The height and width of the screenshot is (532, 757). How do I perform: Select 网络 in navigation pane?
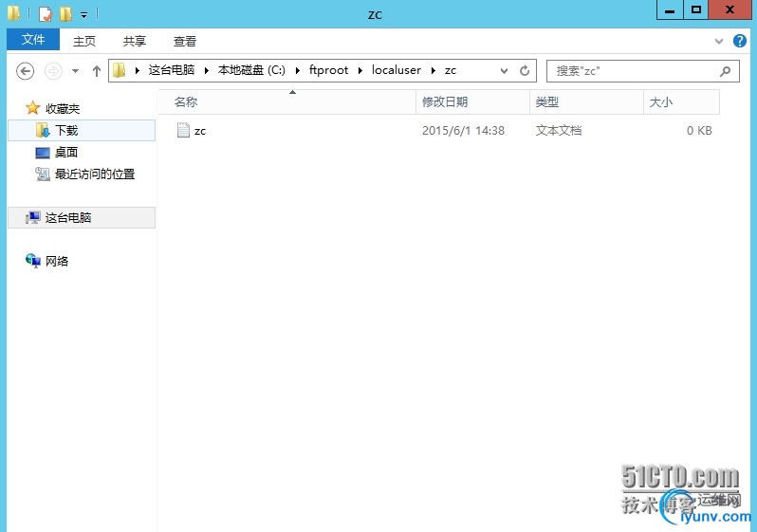pyautogui.click(x=47, y=261)
